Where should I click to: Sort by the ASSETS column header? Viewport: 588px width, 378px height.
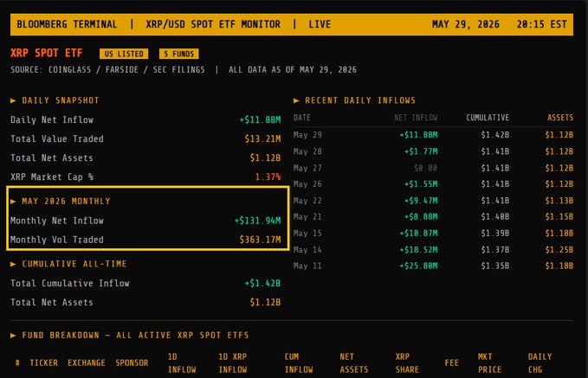(560, 118)
